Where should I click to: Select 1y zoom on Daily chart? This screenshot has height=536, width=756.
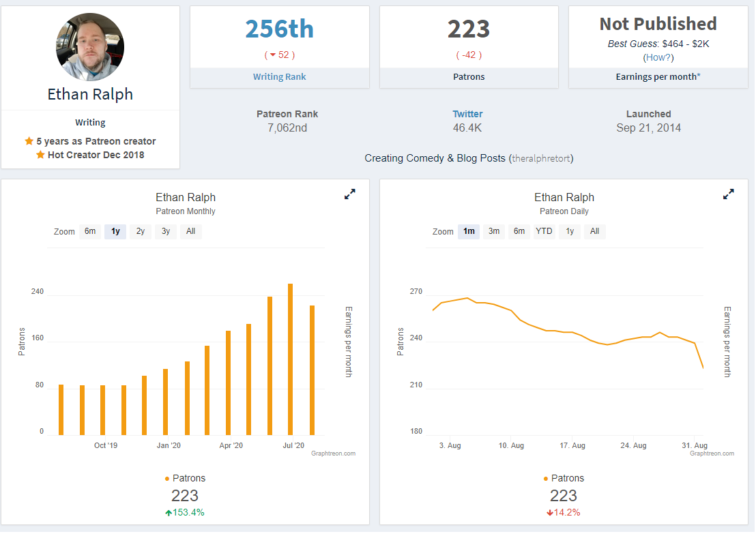point(570,231)
